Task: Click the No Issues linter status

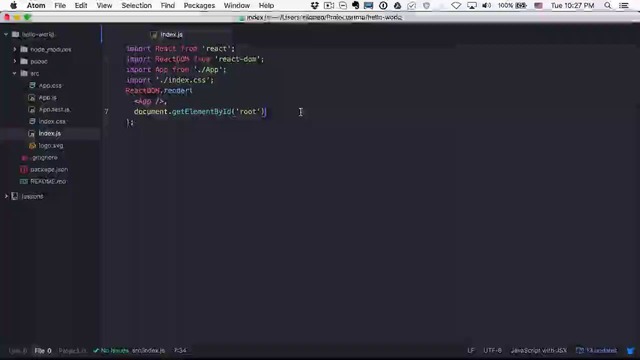Action: (111, 351)
